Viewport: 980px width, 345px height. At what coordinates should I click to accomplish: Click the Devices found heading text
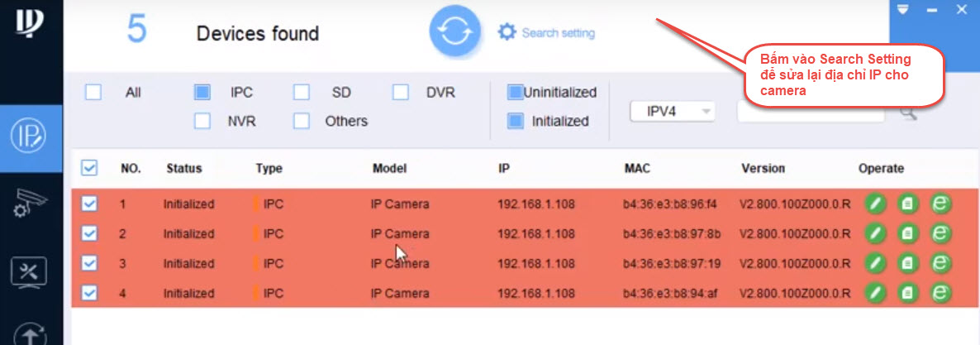(258, 33)
